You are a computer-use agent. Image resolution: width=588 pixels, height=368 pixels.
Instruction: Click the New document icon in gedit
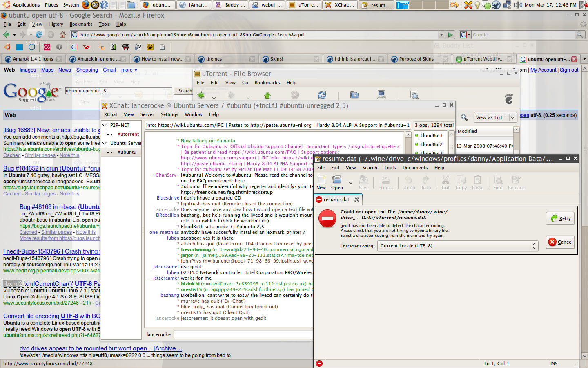pos(321,180)
